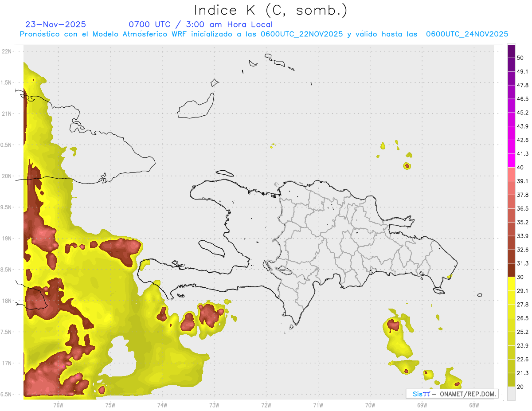Click the '49.1' colorbar label
This screenshot has width=532, height=411.
pos(523,71)
